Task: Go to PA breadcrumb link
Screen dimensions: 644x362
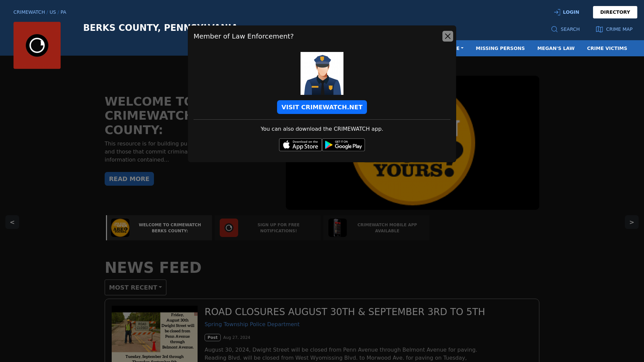Action: point(63,12)
